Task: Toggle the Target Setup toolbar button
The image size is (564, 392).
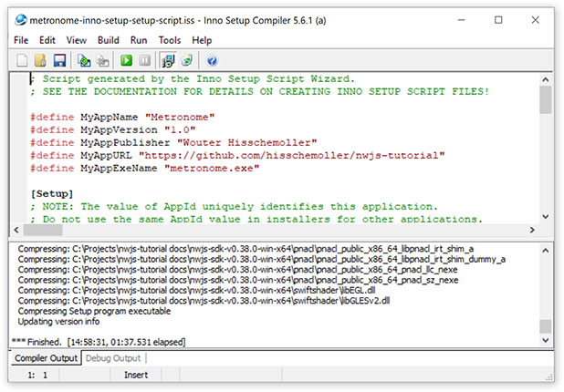Action: point(169,60)
